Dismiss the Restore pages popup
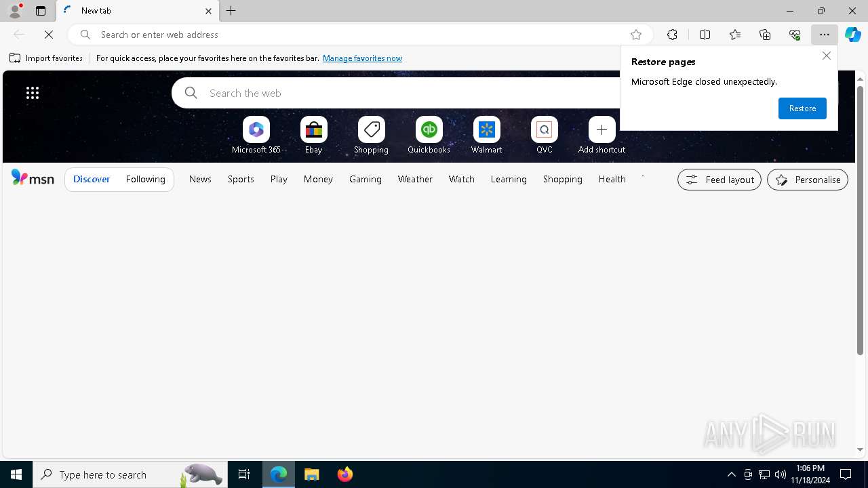The width and height of the screenshot is (868, 488). pyautogui.click(x=826, y=56)
